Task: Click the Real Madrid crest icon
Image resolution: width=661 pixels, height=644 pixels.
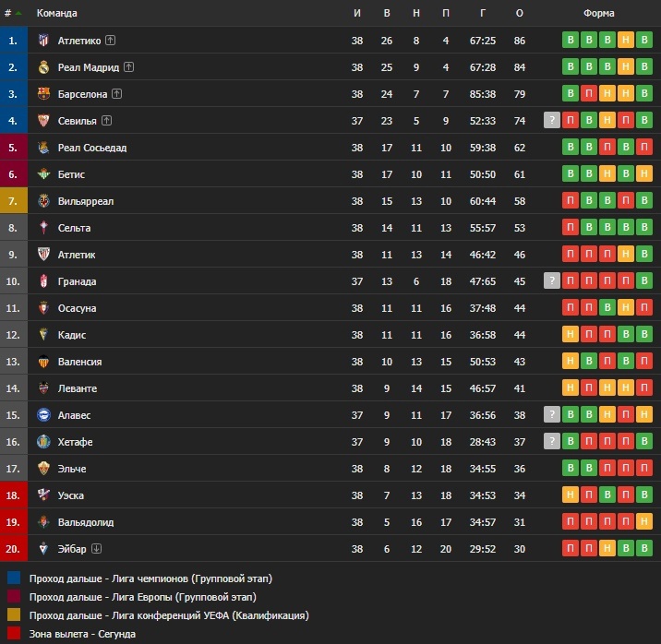Action: point(43,67)
